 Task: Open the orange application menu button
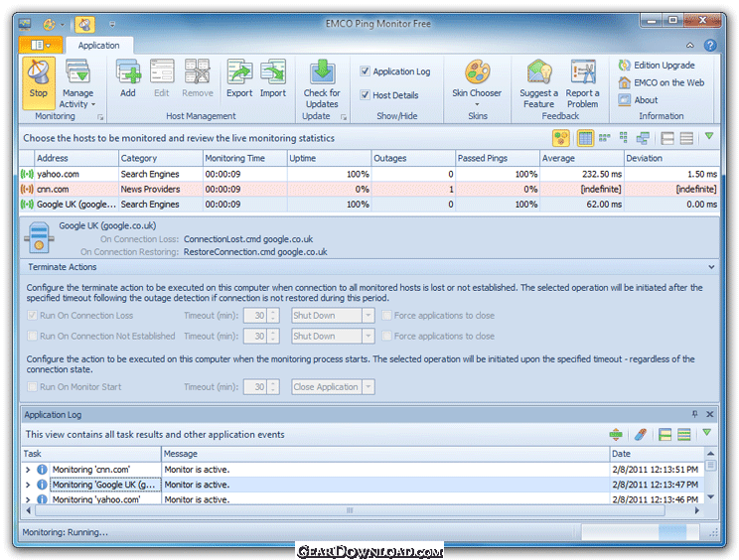pyautogui.click(x=41, y=45)
